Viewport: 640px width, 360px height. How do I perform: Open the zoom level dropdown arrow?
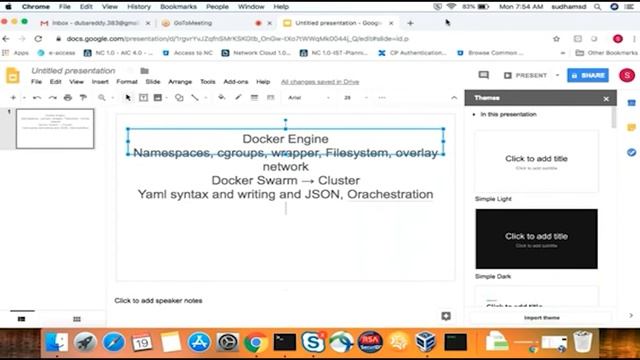click(112, 98)
